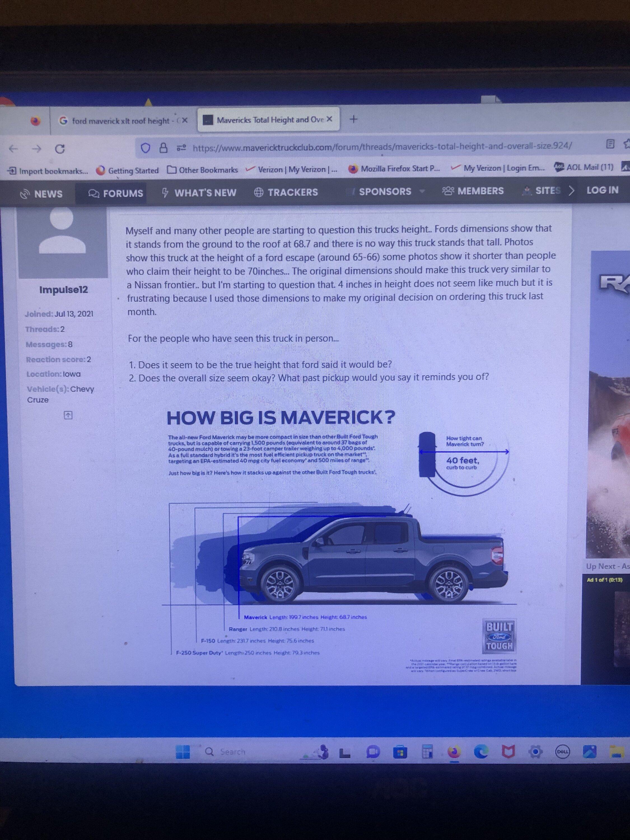Click the browser forward arrow
This screenshot has width=630, height=840.
pos(36,149)
